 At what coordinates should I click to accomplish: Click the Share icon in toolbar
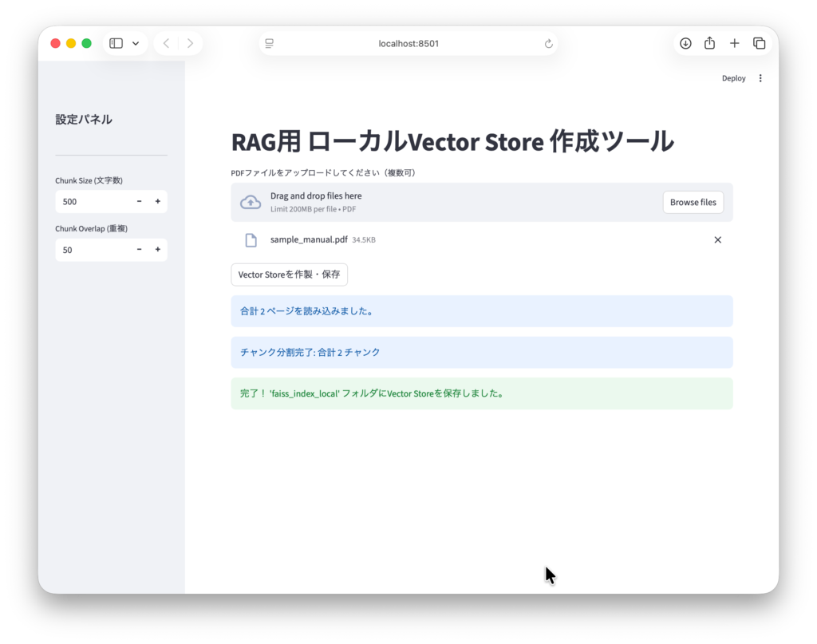click(709, 43)
